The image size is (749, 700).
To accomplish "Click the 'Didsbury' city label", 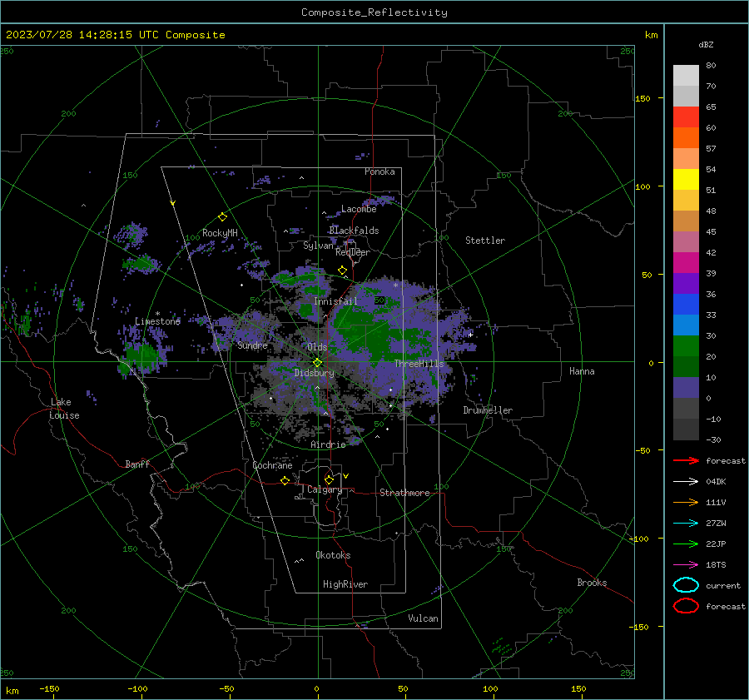I will tap(314, 373).
